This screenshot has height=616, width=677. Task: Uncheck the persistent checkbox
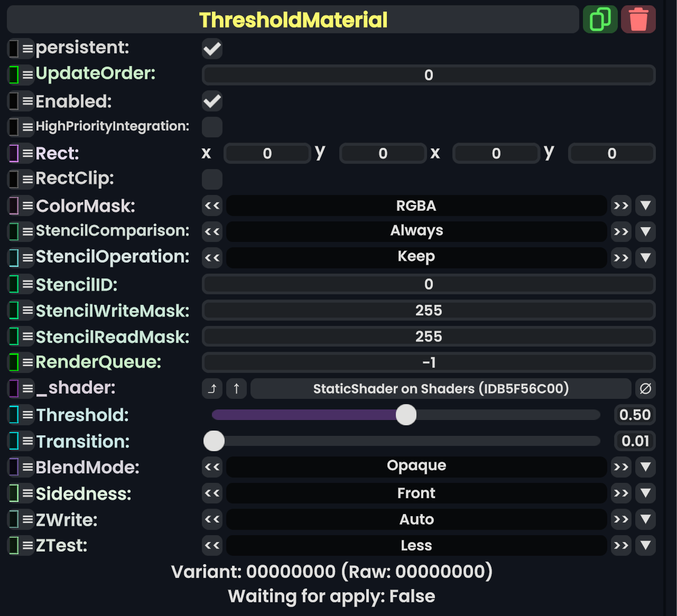tap(212, 49)
